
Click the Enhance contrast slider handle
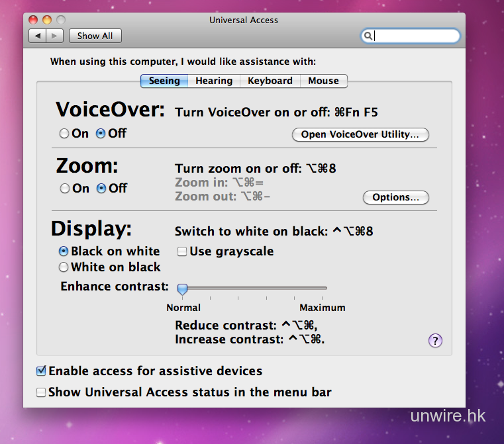click(x=182, y=289)
